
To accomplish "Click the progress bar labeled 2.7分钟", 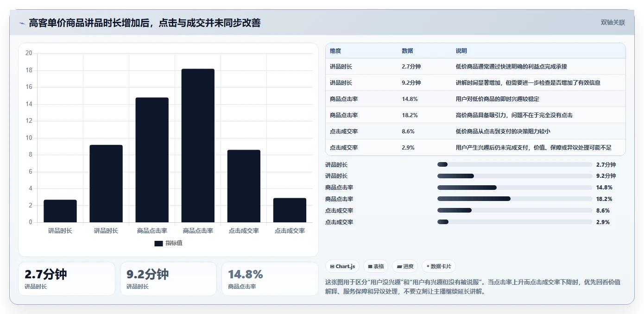I will click(x=515, y=164).
